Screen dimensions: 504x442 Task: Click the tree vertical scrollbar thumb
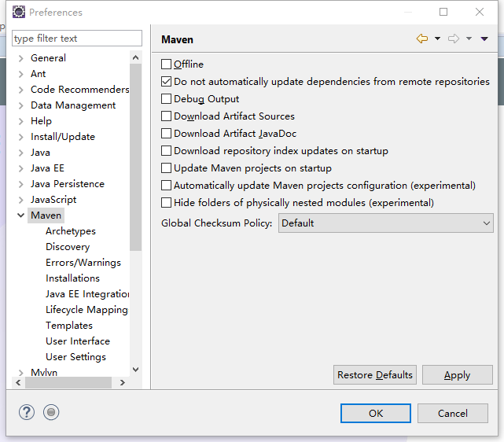(136, 157)
